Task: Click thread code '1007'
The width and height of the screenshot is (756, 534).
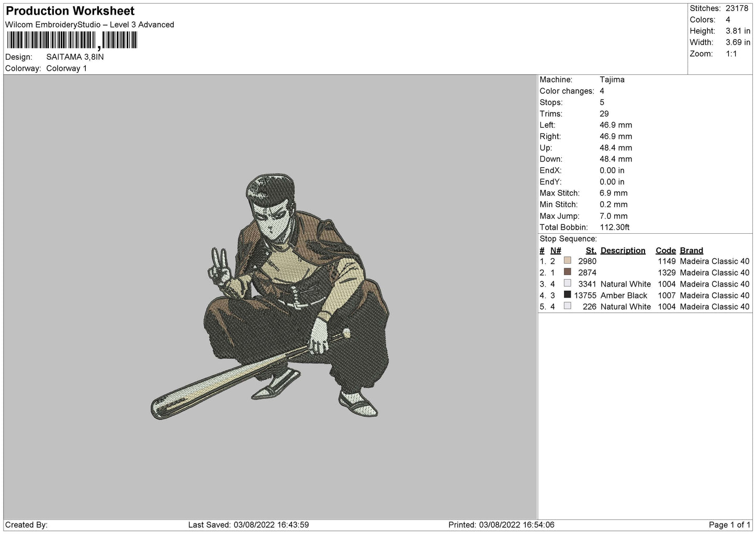Action: tap(667, 296)
